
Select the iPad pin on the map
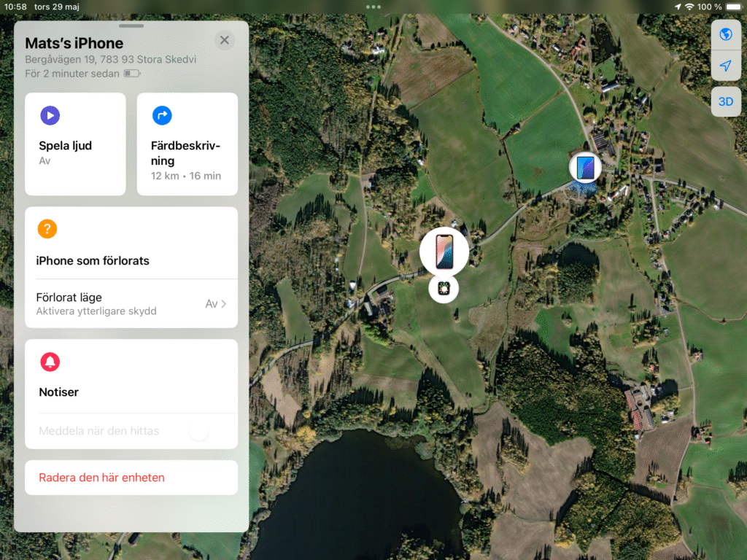(x=585, y=168)
